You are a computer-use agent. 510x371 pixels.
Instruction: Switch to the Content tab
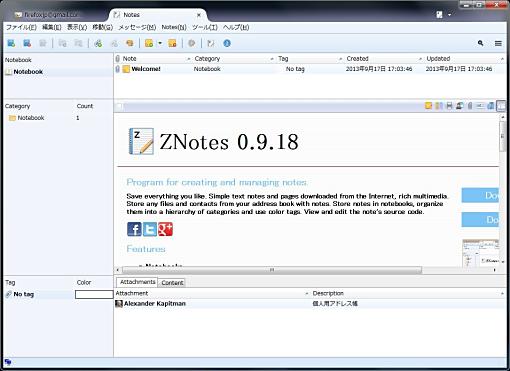coord(172,283)
